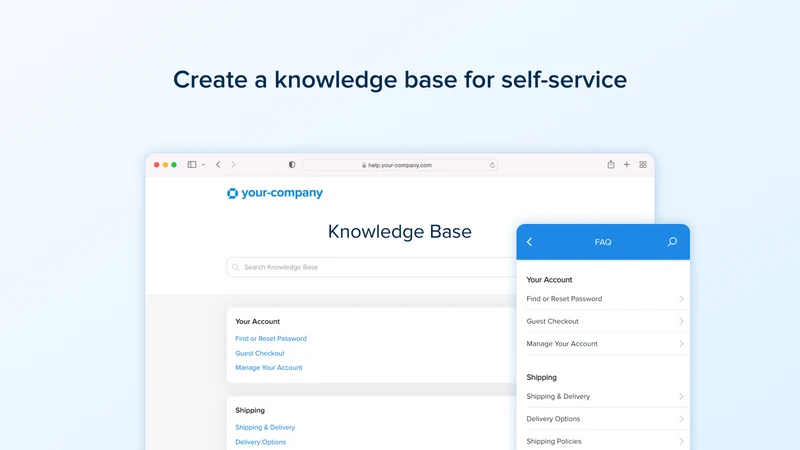The image size is (800, 450).
Task: Select Shipping & Delivery in FAQ list
Action: (605, 396)
